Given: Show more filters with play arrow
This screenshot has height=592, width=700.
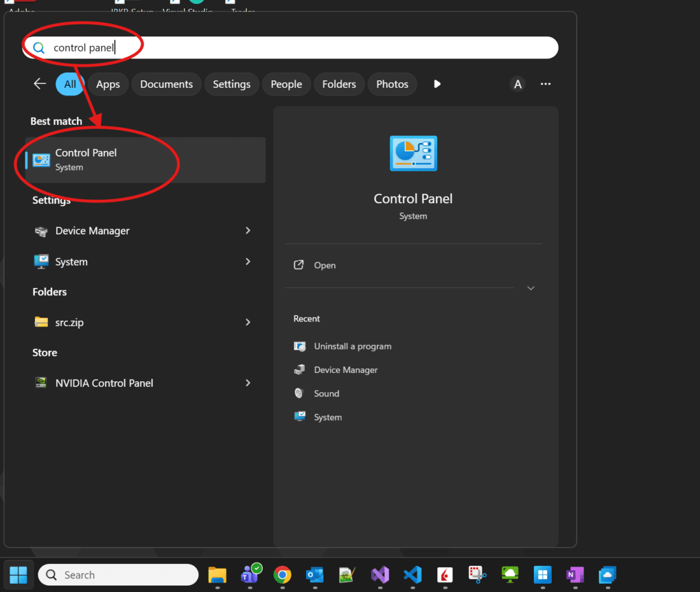Looking at the screenshot, I should coord(437,84).
